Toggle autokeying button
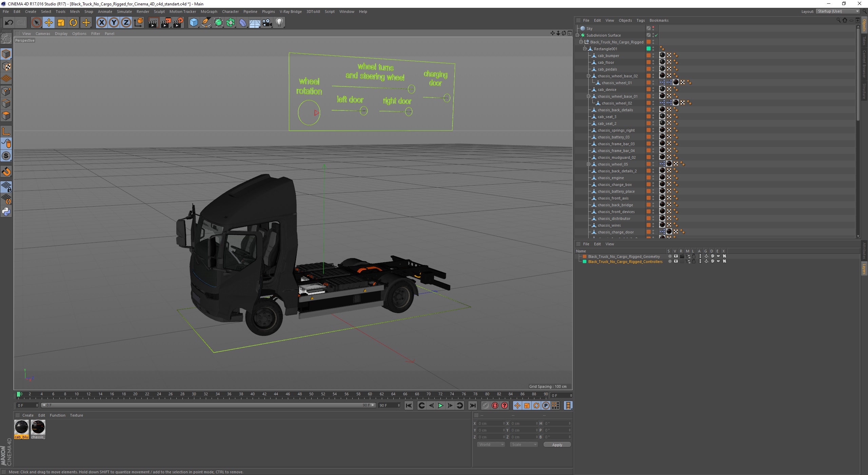The image size is (868, 475). (x=495, y=405)
